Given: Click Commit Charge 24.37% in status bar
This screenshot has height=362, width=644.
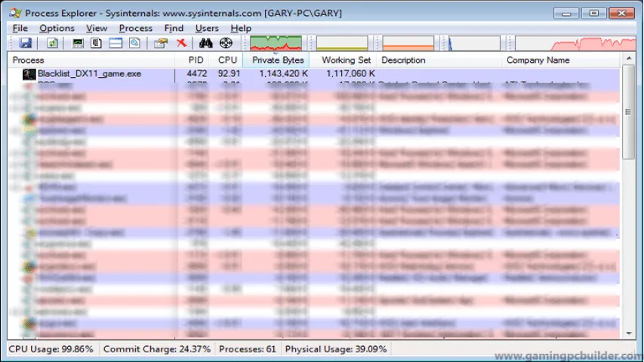Looking at the screenshot, I should [157, 349].
